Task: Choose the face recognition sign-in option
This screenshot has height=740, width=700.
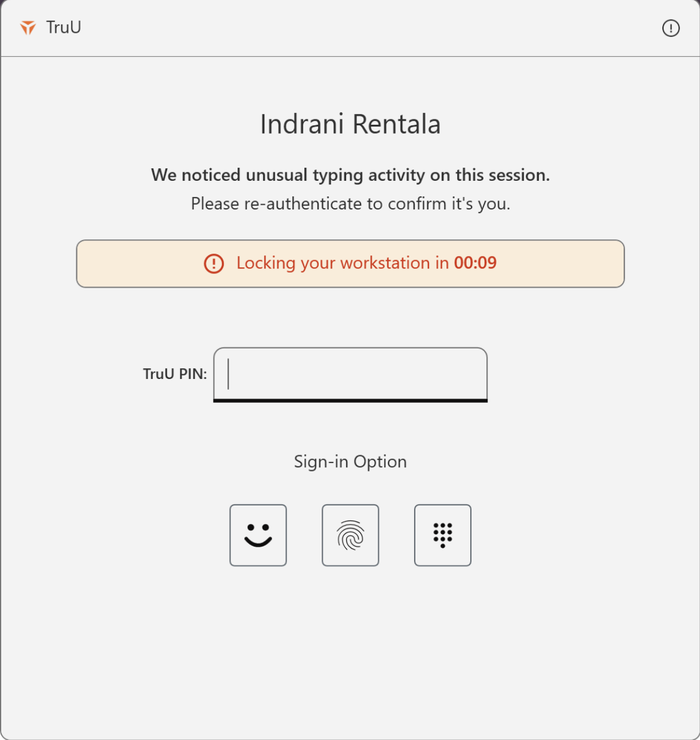Action: [x=258, y=535]
